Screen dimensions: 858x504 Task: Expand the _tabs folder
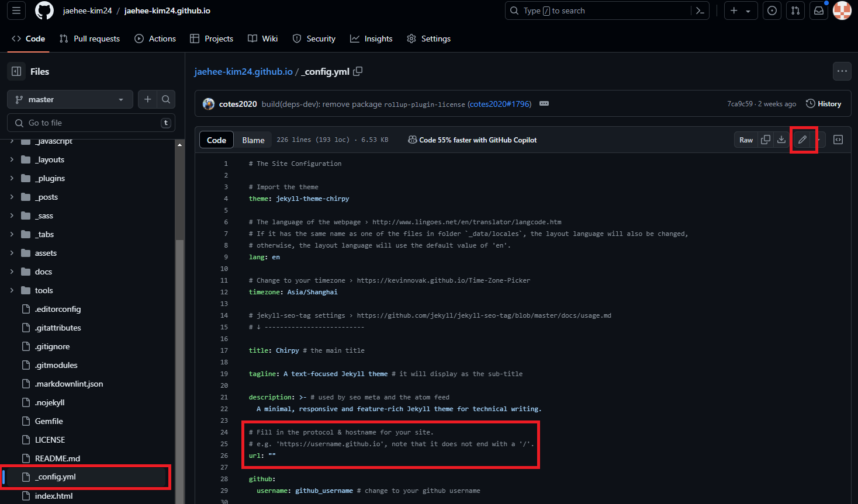12,234
